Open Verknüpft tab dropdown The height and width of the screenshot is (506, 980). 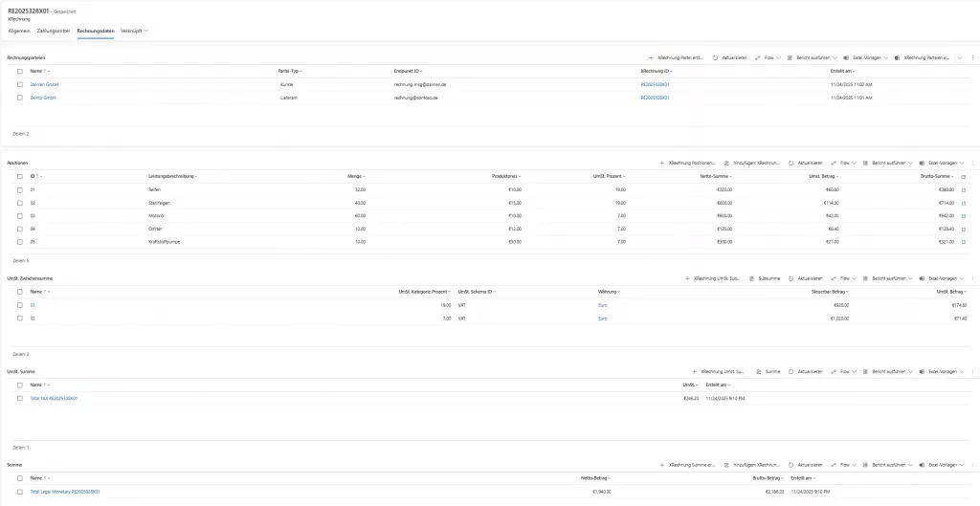134,31
